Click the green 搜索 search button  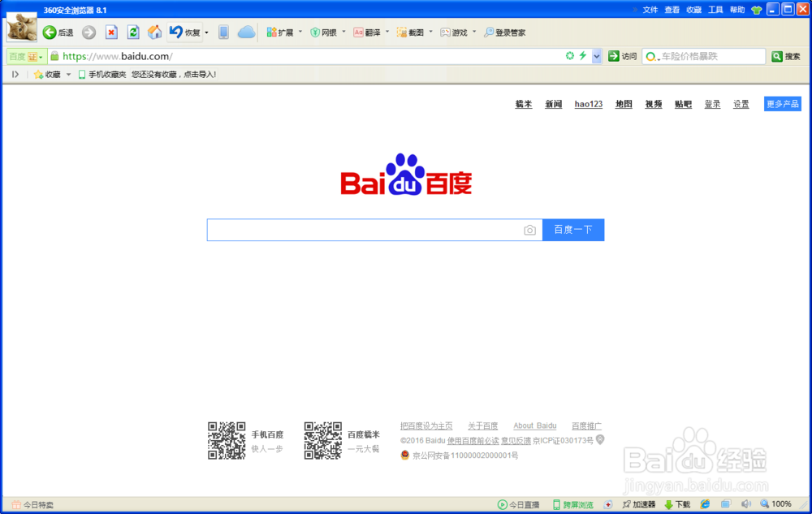pyautogui.click(x=785, y=56)
